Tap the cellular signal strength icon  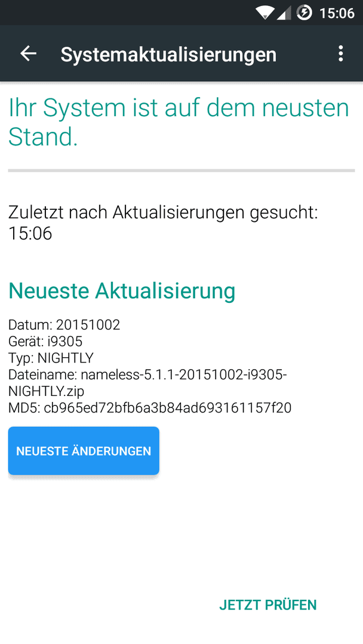(x=284, y=13)
